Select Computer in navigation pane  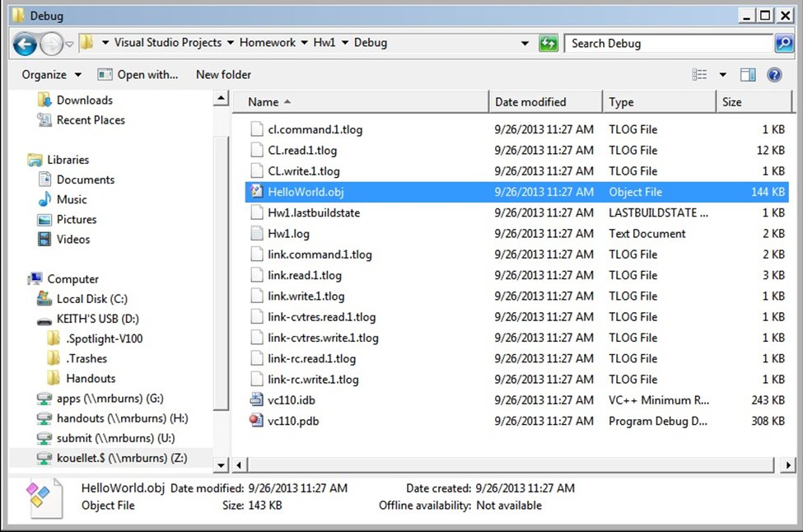63,279
